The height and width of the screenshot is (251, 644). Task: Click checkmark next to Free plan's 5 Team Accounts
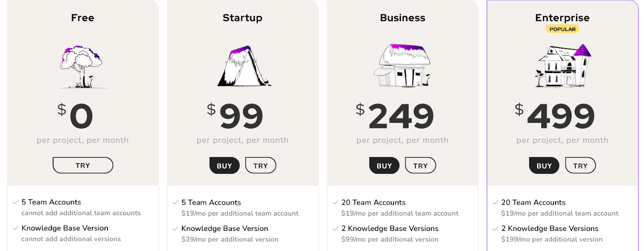15,202
